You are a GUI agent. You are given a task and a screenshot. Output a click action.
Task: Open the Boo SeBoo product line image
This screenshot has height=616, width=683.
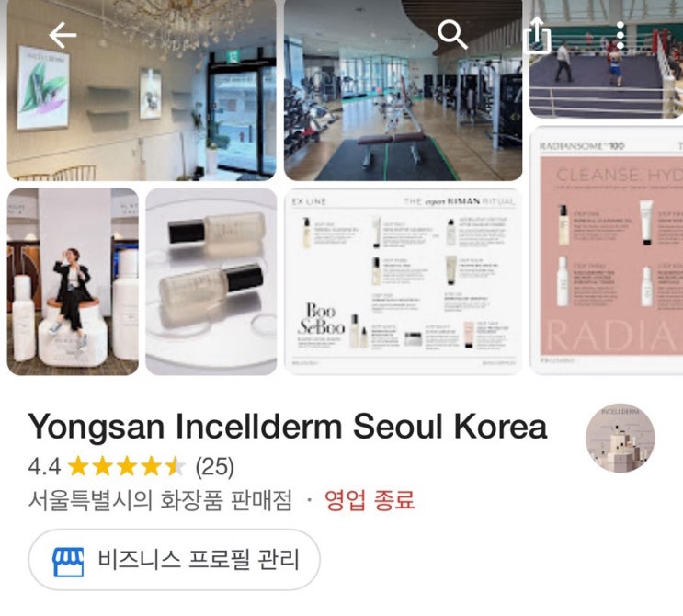pos(403,281)
